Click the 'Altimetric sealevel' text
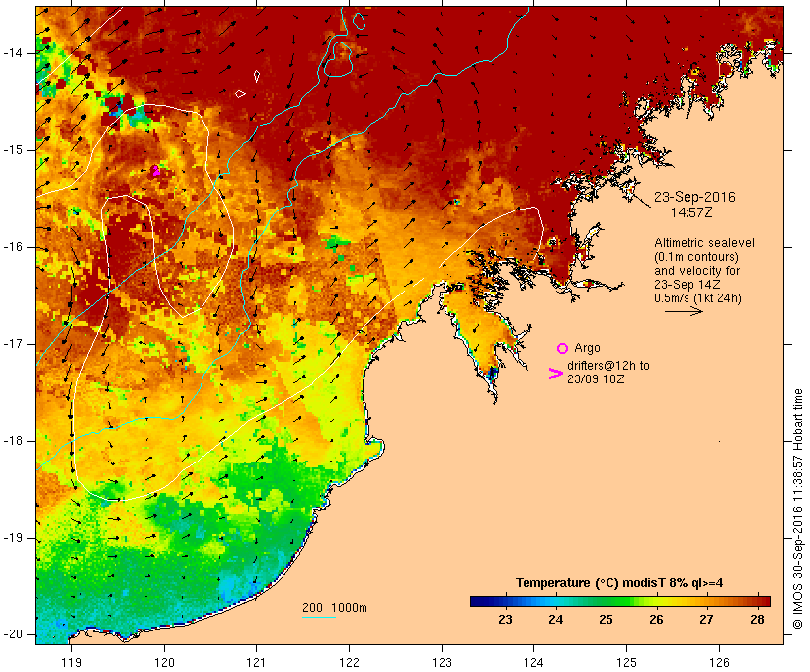Viewport: 810px width, 672px height. [x=704, y=243]
